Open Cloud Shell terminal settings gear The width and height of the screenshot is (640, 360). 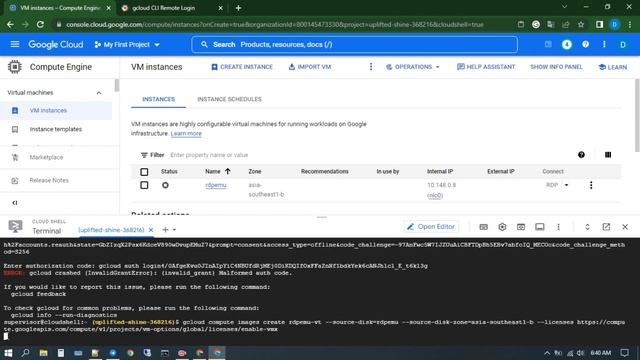click(x=502, y=227)
